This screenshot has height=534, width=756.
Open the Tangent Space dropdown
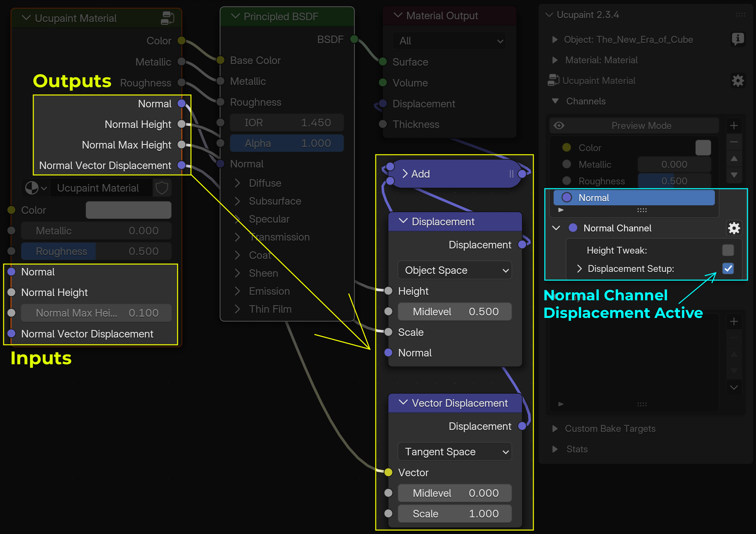tap(455, 452)
